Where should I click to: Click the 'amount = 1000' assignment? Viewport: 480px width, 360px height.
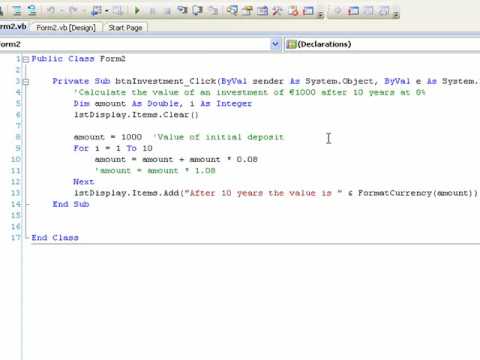point(108,137)
